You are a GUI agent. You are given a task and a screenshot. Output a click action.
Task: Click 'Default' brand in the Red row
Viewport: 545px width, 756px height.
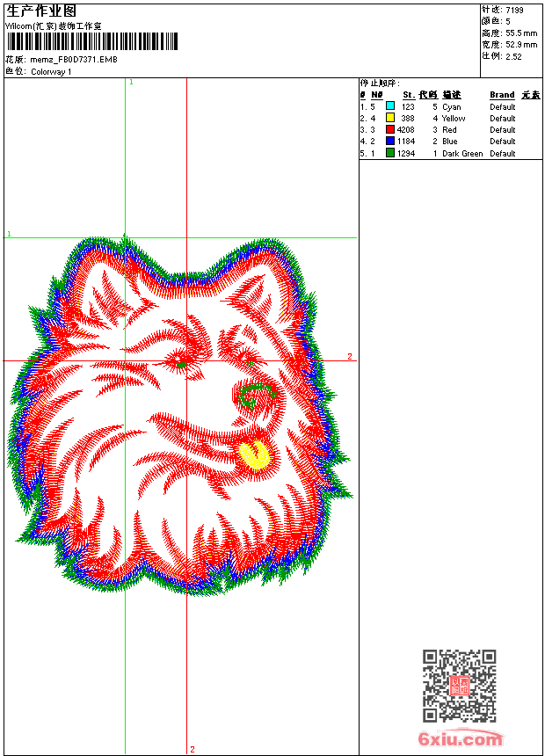(502, 130)
